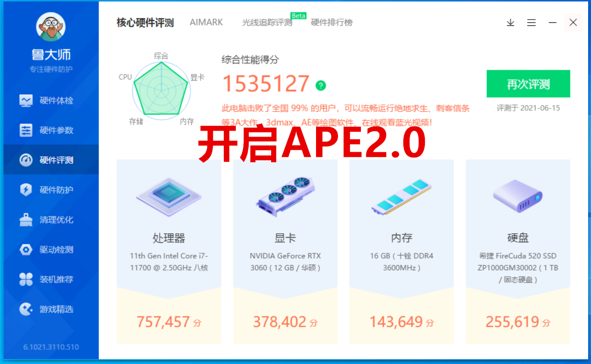This screenshot has width=591, height=364.
Task: Click the processor score 757,457
Action: click(x=163, y=322)
